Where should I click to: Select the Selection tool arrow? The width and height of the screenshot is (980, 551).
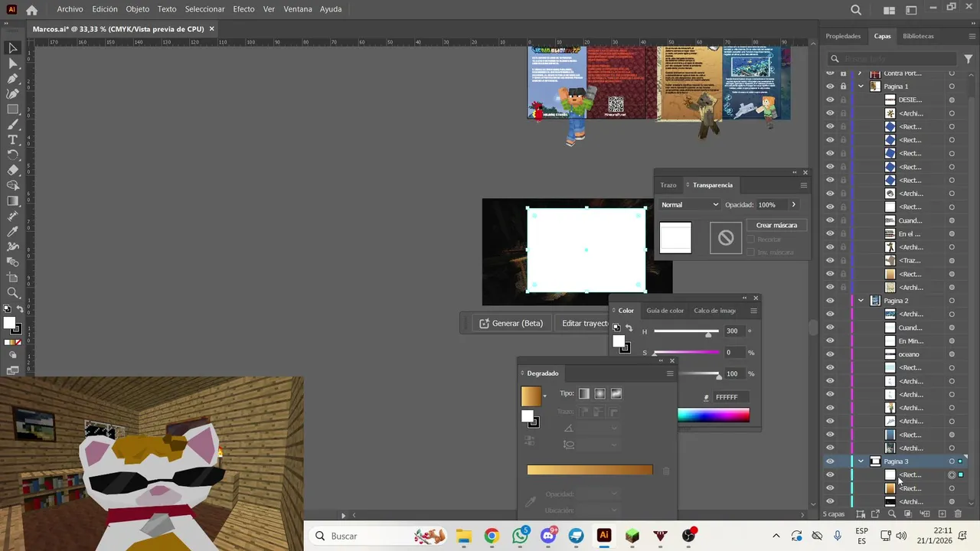coord(13,47)
